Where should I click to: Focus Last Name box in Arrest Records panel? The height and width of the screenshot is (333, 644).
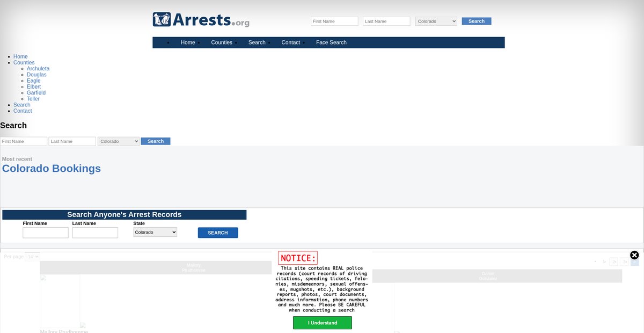click(95, 233)
